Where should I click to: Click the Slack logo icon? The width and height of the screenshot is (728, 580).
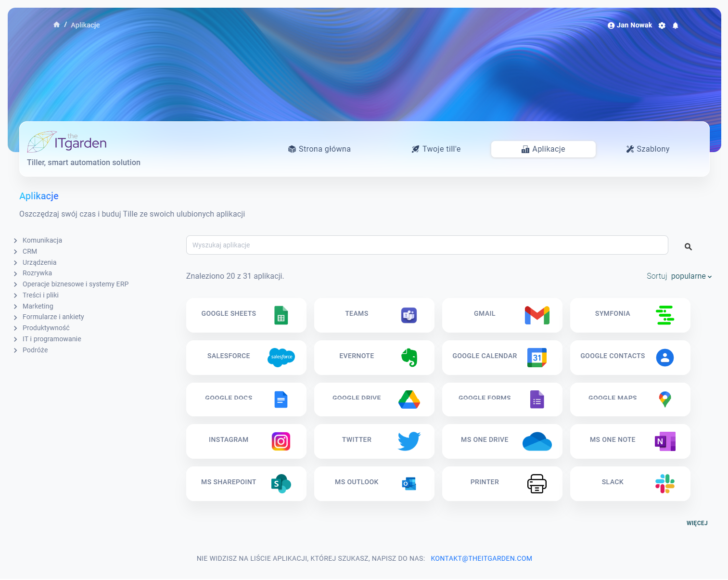pos(664,484)
